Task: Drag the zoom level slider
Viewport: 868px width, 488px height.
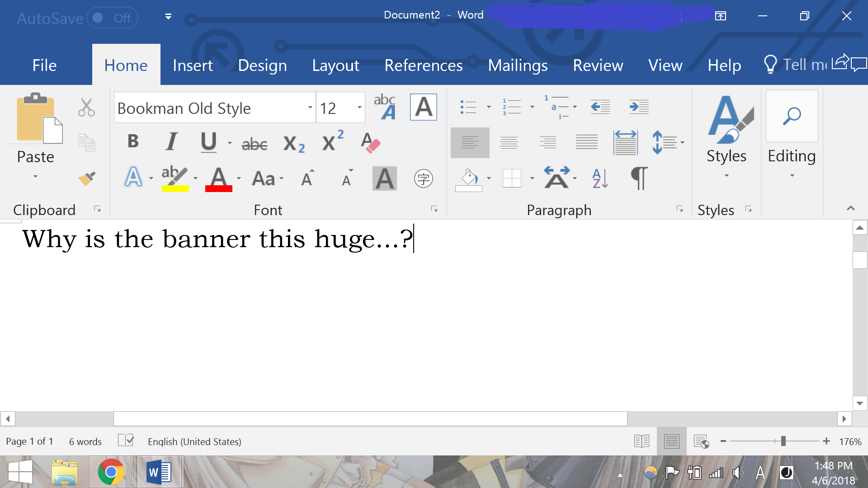Action: pos(781,442)
